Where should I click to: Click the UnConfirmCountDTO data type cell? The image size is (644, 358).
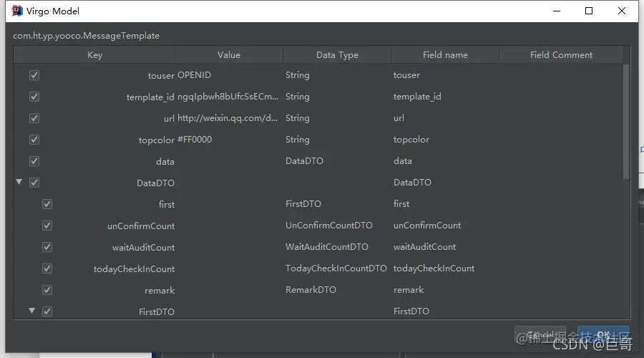[329, 226]
